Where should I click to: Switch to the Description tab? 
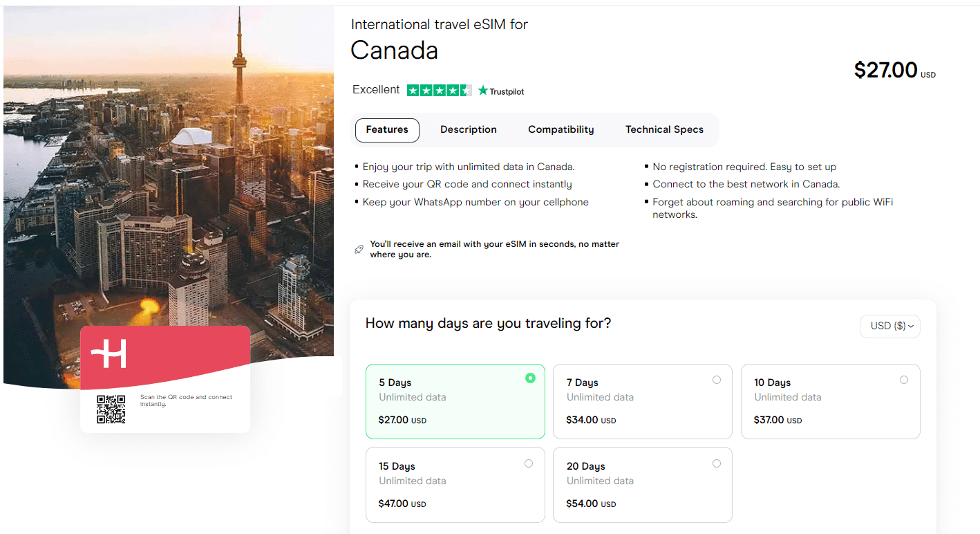[468, 129]
